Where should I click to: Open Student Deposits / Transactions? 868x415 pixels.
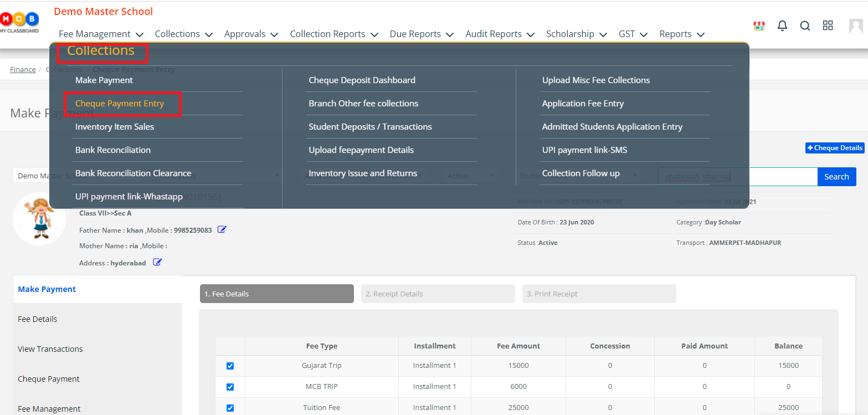coord(370,127)
